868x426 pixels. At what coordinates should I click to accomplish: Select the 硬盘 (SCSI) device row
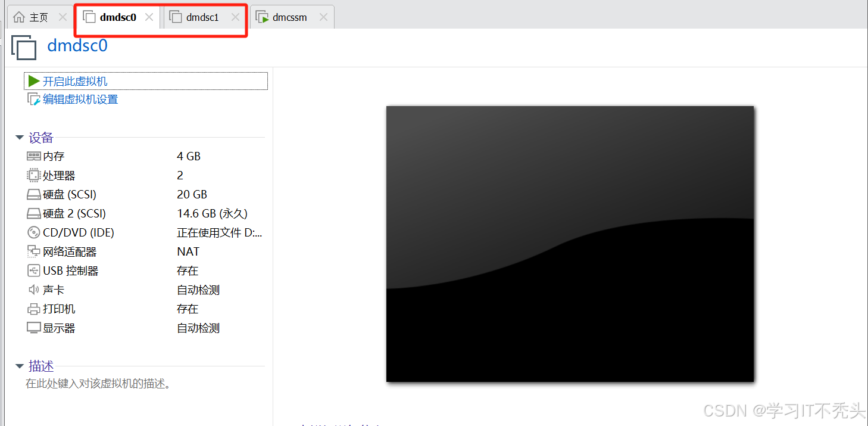pos(145,194)
